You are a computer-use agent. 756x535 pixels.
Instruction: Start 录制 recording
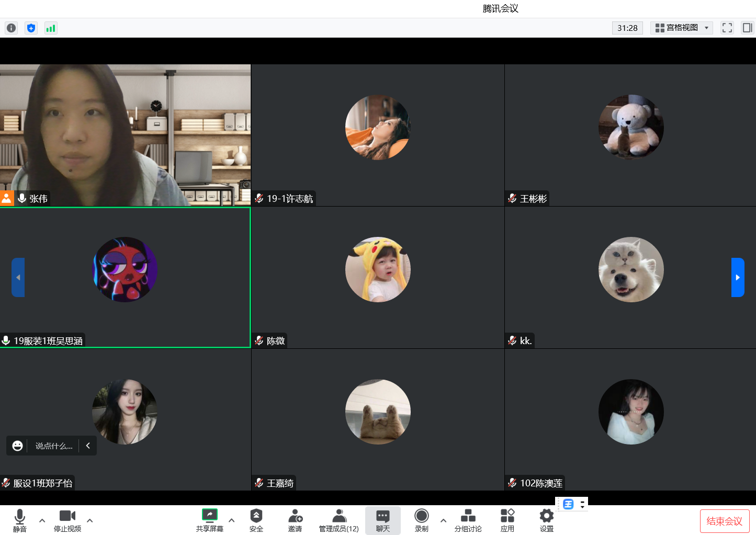tap(422, 520)
